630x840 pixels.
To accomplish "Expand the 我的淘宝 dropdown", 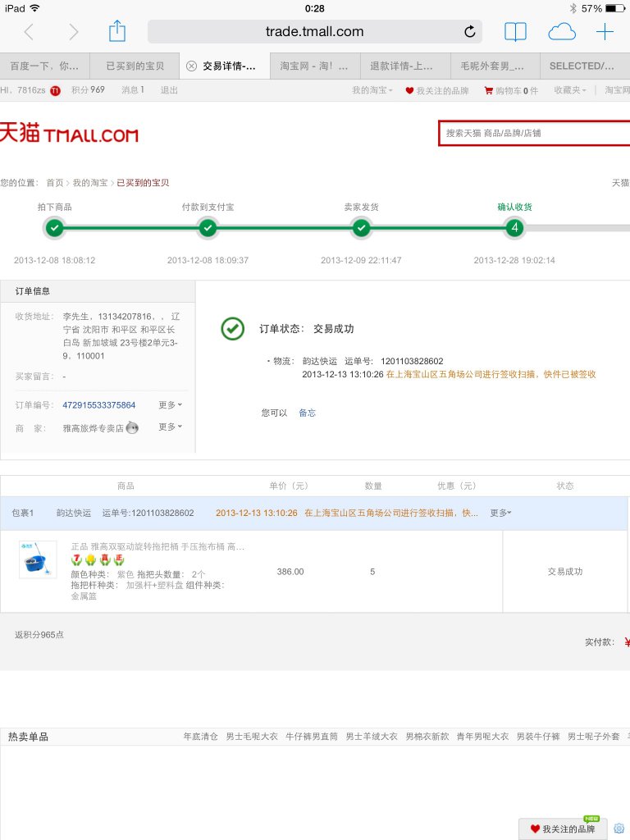I will [x=372, y=90].
